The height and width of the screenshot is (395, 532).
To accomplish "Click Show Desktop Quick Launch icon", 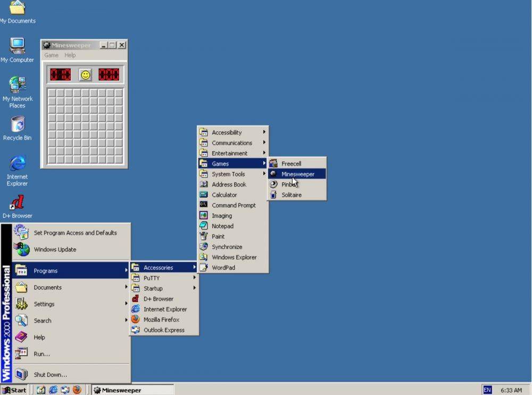I will coord(41,390).
